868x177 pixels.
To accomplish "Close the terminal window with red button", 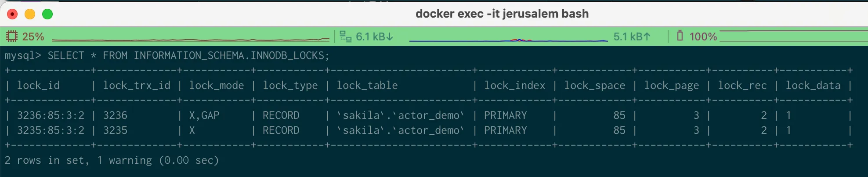I will tap(12, 14).
